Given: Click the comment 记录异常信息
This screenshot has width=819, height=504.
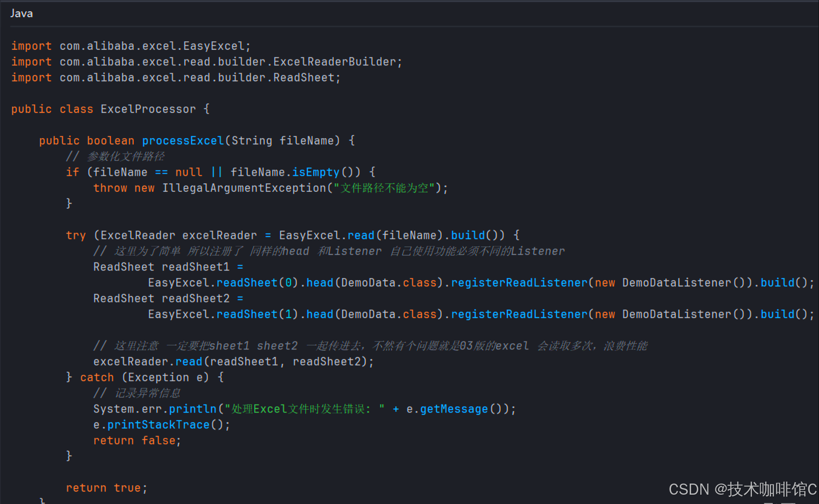Looking at the screenshot, I should [x=137, y=393].
